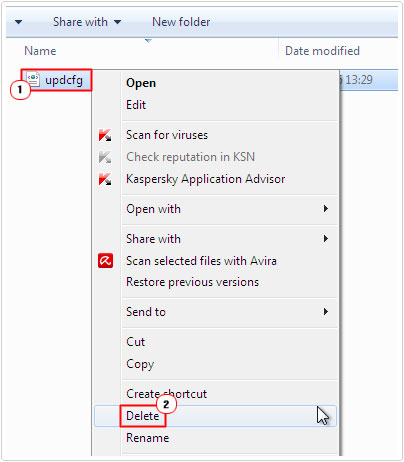This screenshot has width=404, height=462.
Task: Click New folder in the toolbar
Action: (x=181, y=22)
